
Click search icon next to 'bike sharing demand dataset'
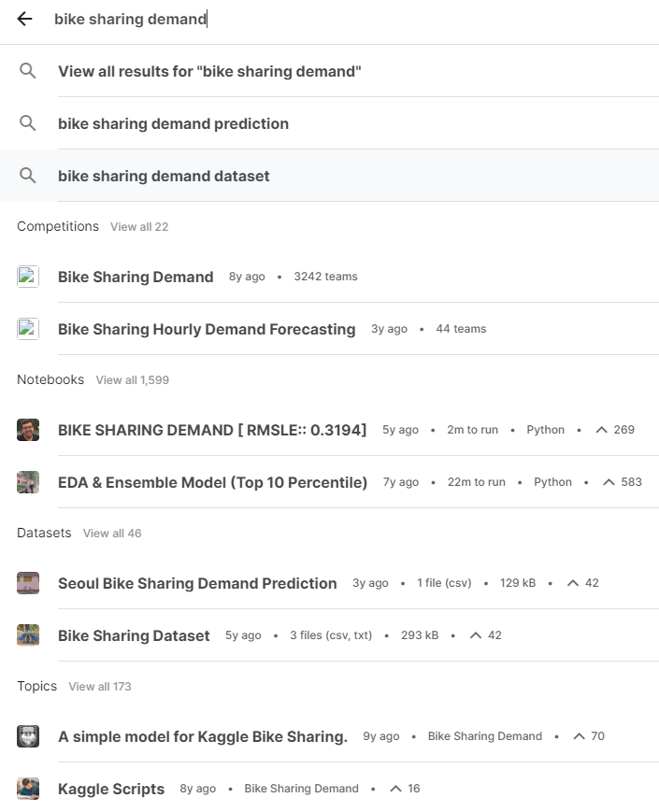tap(27, 176)
